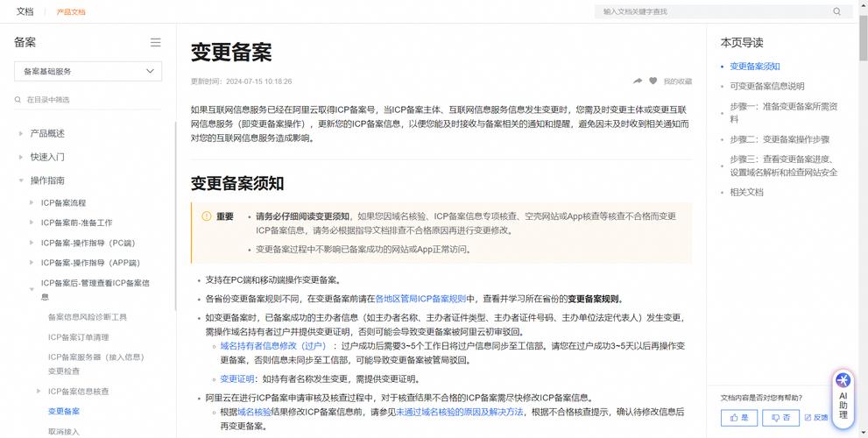Image resolution: width=868 pixels, height=438 pixels.
Task: Open ICP备案订单清理 page
Action: click(x=79, y=337)
